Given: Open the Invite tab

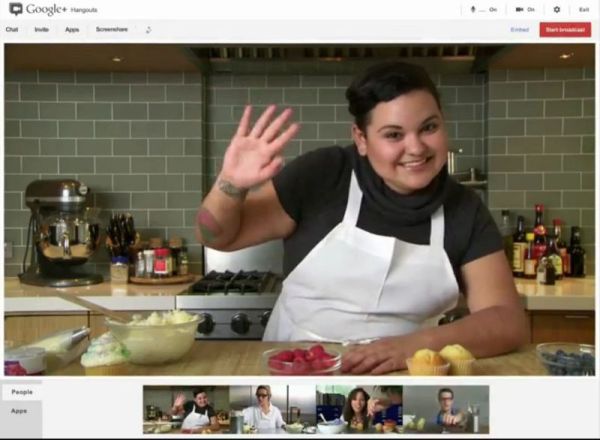Looking at the screenshot, I should click(x=41, y=30).
